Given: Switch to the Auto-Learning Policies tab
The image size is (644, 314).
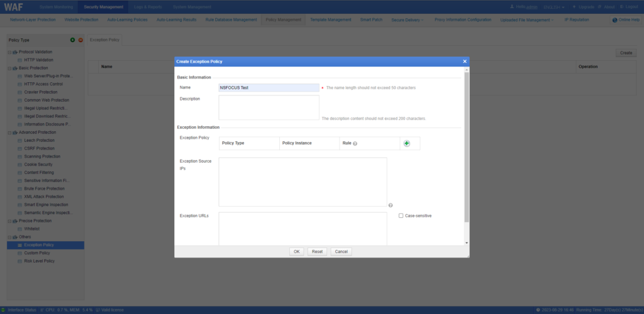Looking at the screenshot, I should point(127,19).
